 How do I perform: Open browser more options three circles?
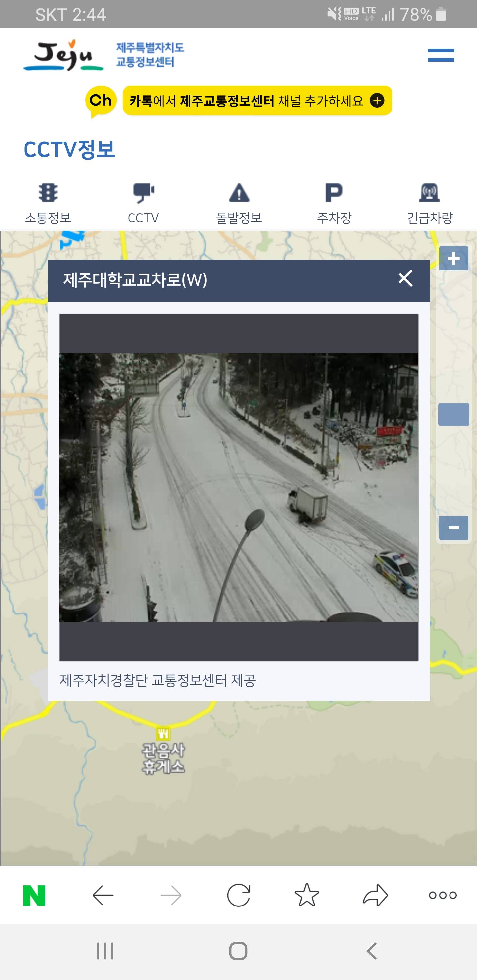(x=443, y=895)
